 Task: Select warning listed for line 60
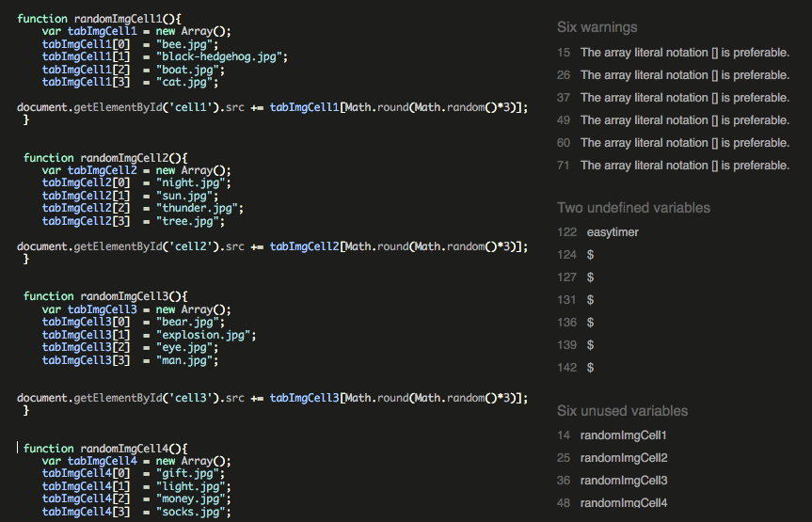point(673,143)
